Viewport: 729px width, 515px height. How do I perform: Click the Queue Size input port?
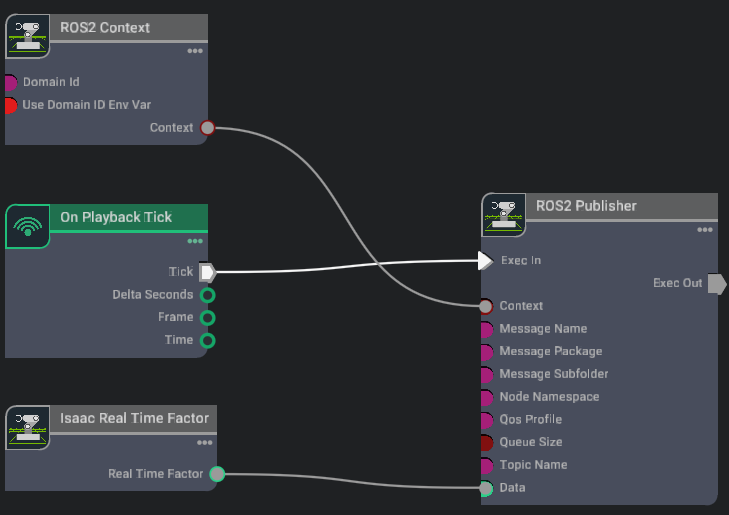pyautogui.click(x=486, y=442)
